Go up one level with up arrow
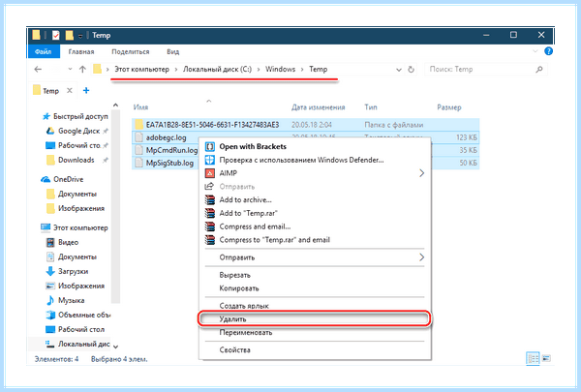Screen dimensions: 581x392 [x=82, y=70]
